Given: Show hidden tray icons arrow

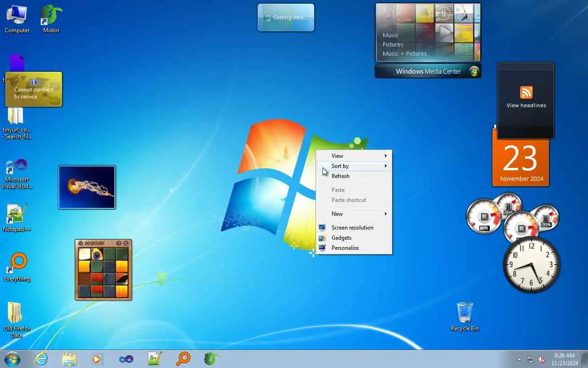Looking at the screenshot, I should click(x=519, y=359).
